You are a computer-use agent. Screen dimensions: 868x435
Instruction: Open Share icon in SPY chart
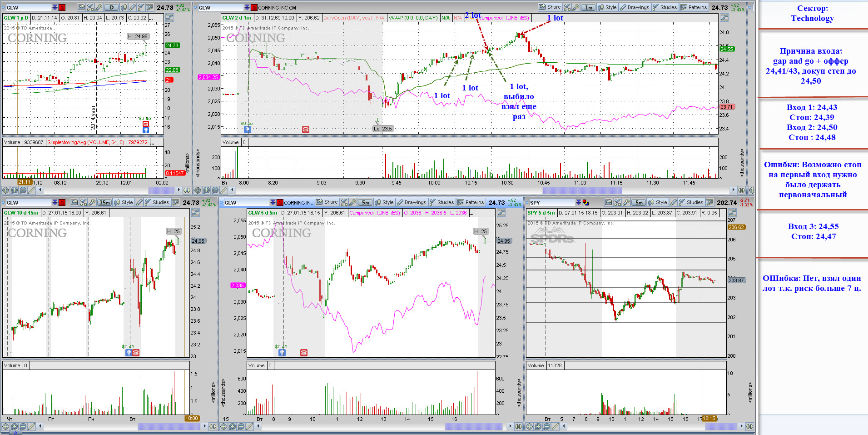609,202
